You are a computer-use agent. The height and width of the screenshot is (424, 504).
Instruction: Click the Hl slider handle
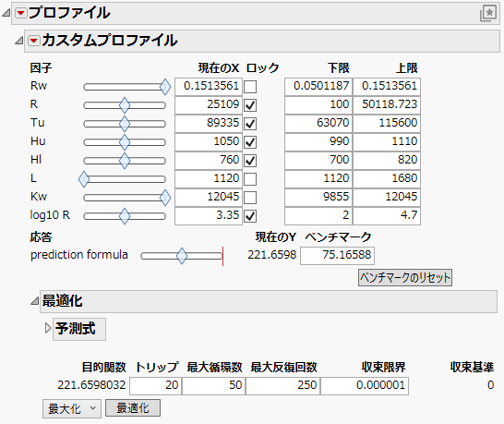point(125,161)
